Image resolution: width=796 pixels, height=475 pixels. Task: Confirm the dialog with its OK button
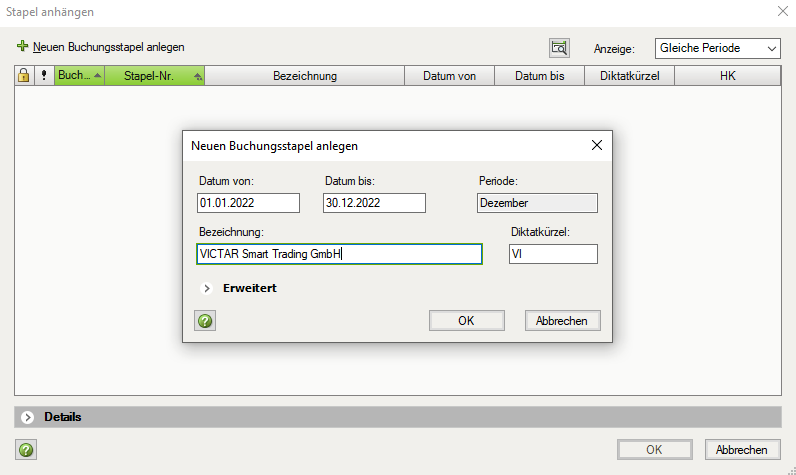pyautogui.click(x=467, y=321)
